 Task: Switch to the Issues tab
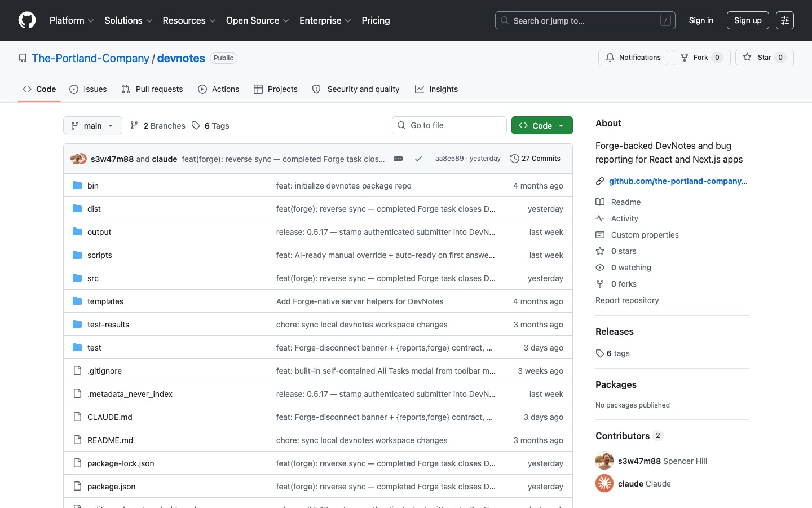click(x=88, y=89)
